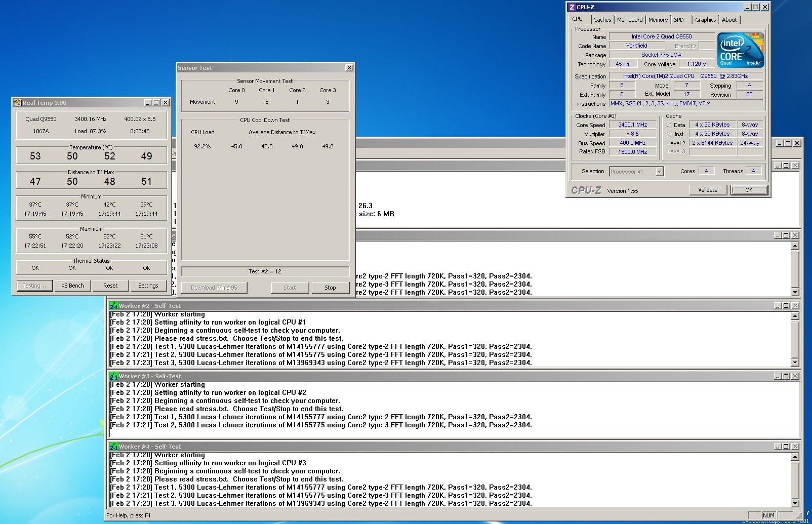
Task: Switch to the Mainboard tab
Action: coord(630,20)
